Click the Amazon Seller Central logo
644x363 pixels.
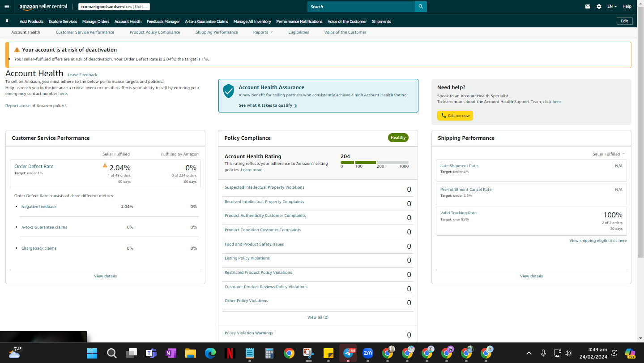coord(43,7)
